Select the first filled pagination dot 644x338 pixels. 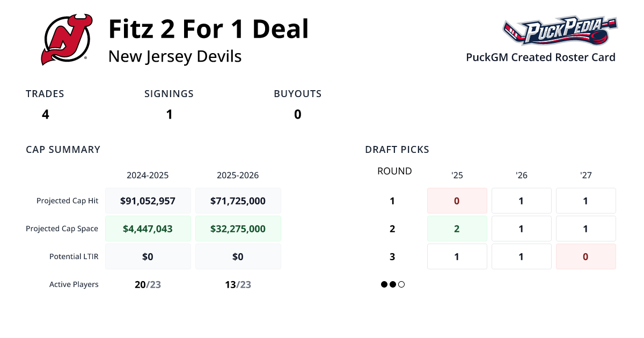[x=384, y=284]
